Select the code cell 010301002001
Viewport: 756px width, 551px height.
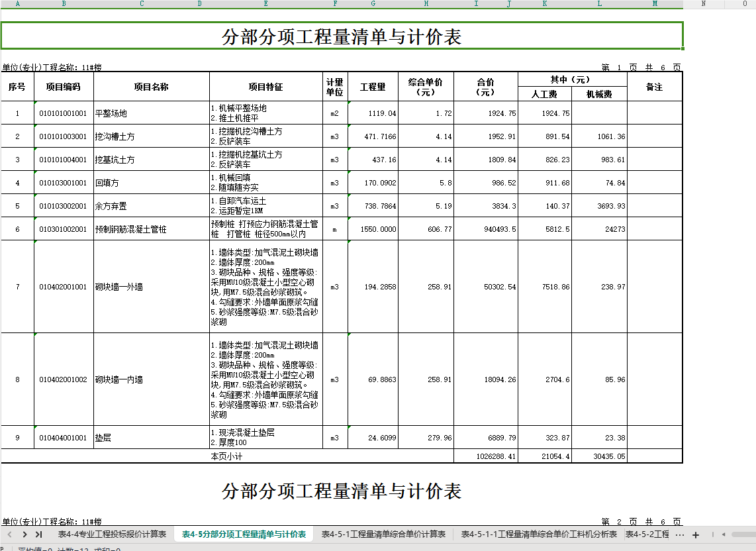[x=64, y=229]
